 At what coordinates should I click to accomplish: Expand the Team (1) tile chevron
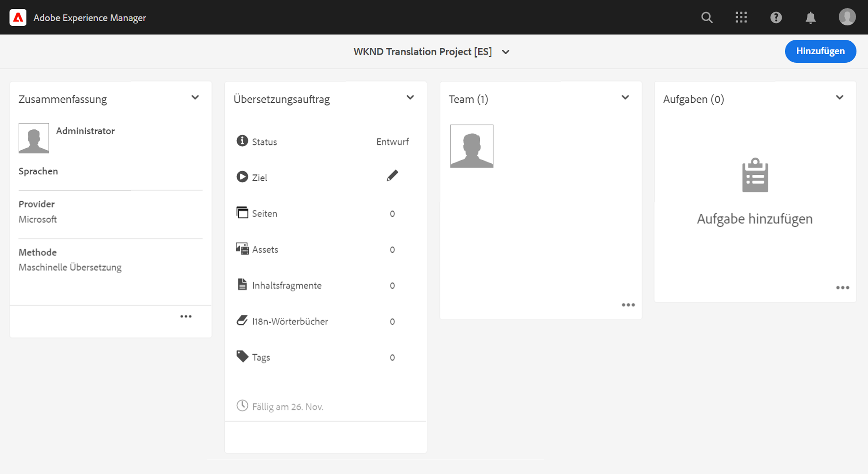pos(625,98)
